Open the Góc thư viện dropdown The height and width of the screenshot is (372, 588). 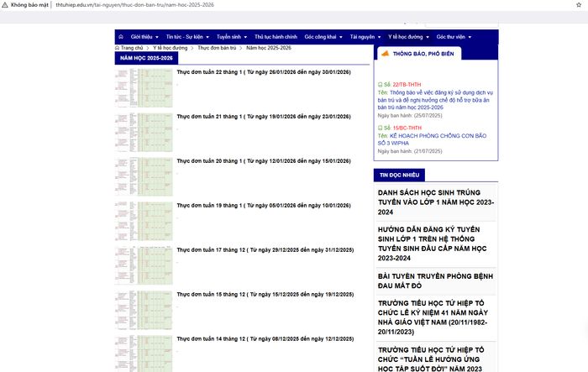[454, 37]
